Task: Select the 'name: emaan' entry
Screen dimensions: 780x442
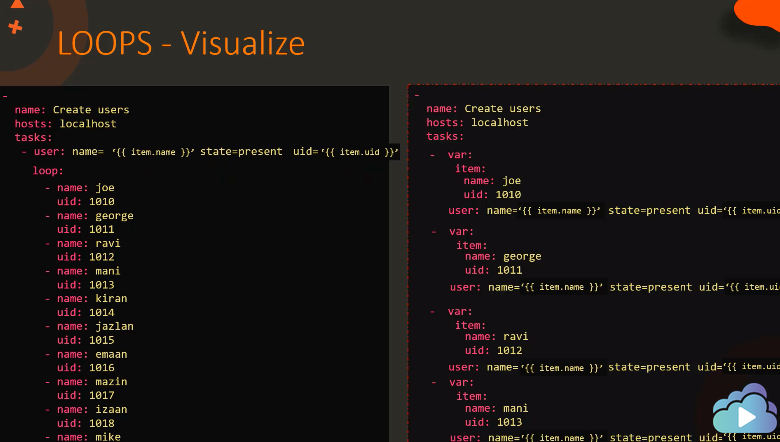Action: coord(92,354)
